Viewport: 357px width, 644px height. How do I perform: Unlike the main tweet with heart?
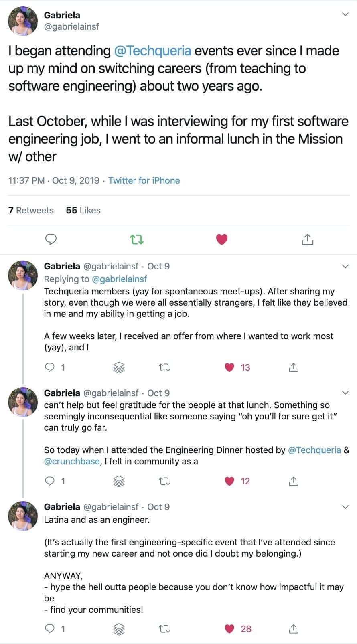(x=222, y=239)
